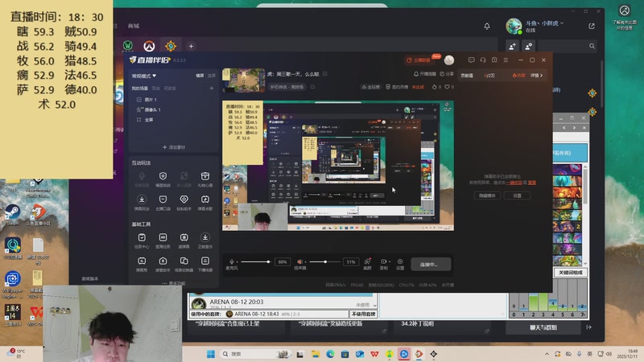The image size is (644, 362).
Task: Click the 连接中 start streaming button
Action: point(431,265)
